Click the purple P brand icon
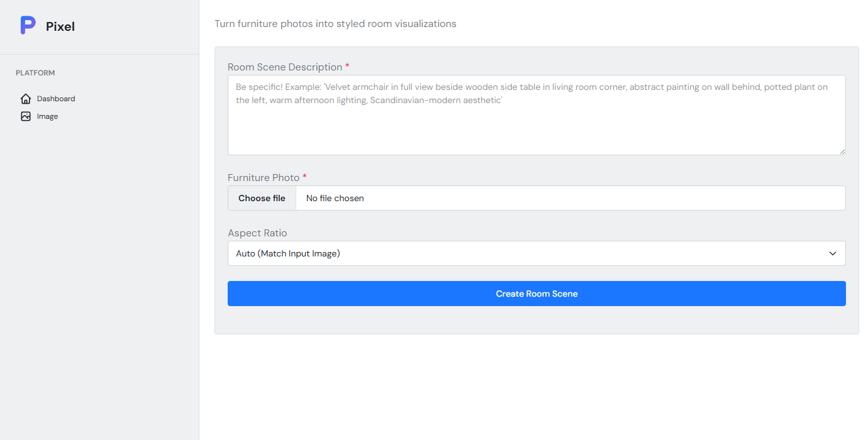868x440 pixels. tap(27, 25)
